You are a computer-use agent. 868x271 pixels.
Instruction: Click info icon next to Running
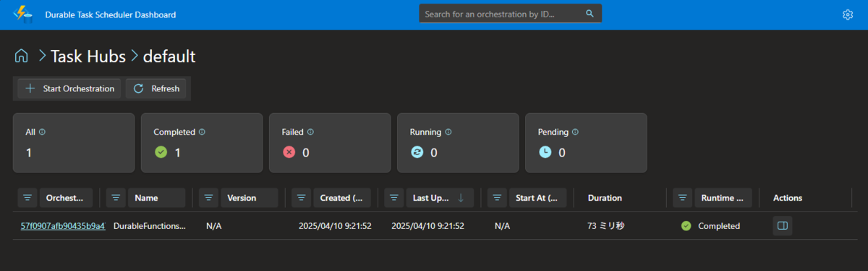click(448, 132)
